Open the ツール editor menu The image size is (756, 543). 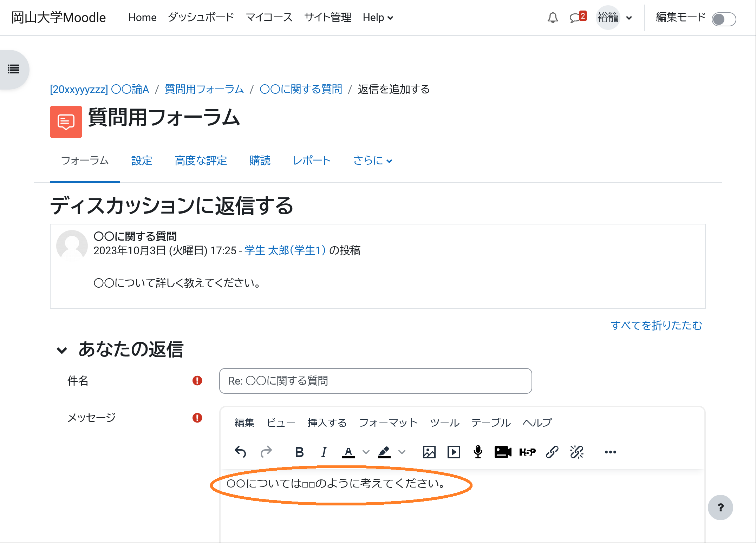tap(444, 423)
